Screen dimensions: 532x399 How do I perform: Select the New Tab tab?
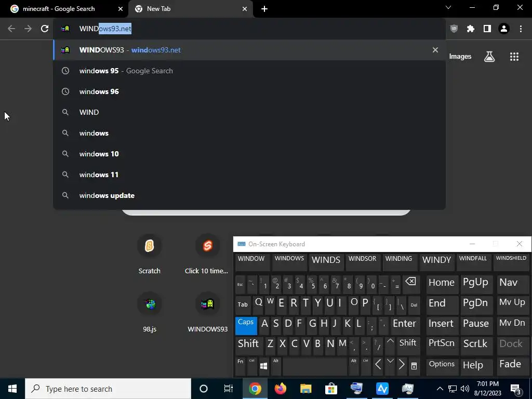[191, 9]
